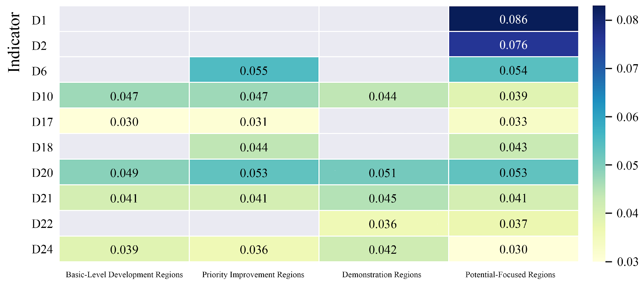Click the Basic-Level Development Regions axis label

(124, 274)
